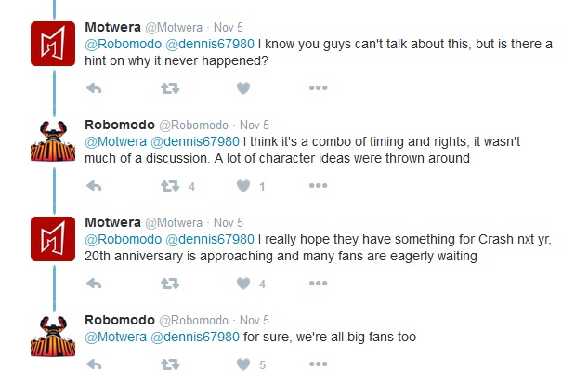The image size is (588, 384).
Task: Open more options on the Crash anniversary tweet
Action: pyautogui.click(x=319, y=283)
